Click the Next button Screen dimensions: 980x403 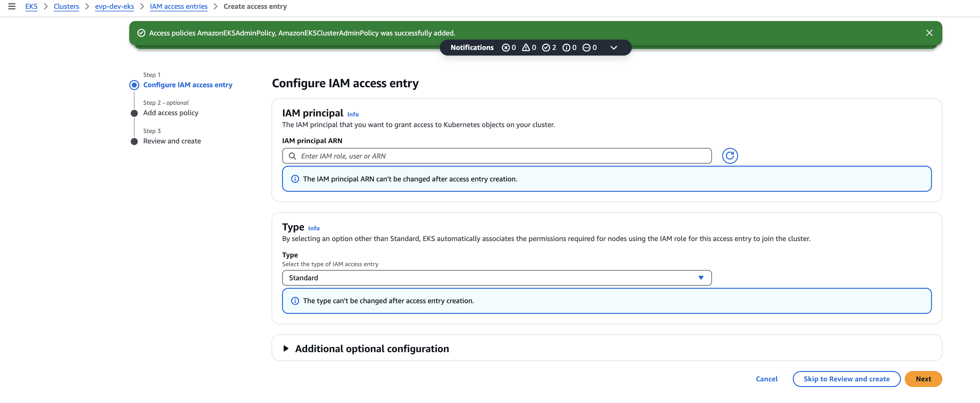[923, 379]
